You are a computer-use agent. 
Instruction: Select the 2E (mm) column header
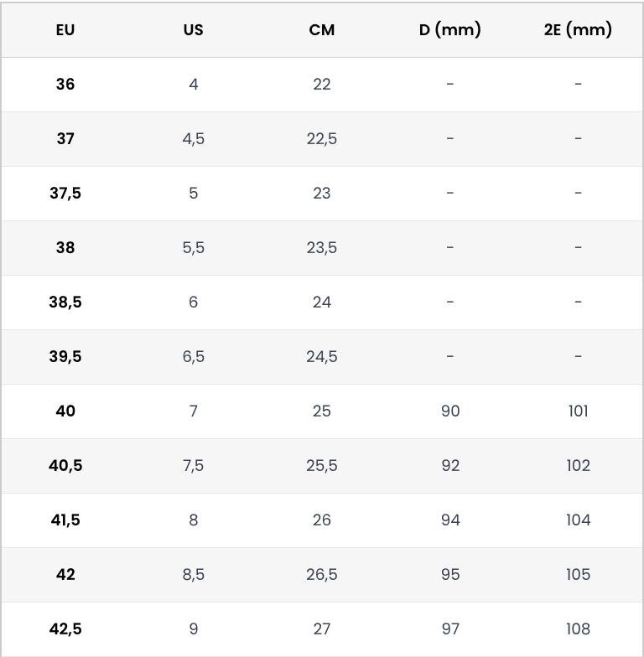point(578,30)
